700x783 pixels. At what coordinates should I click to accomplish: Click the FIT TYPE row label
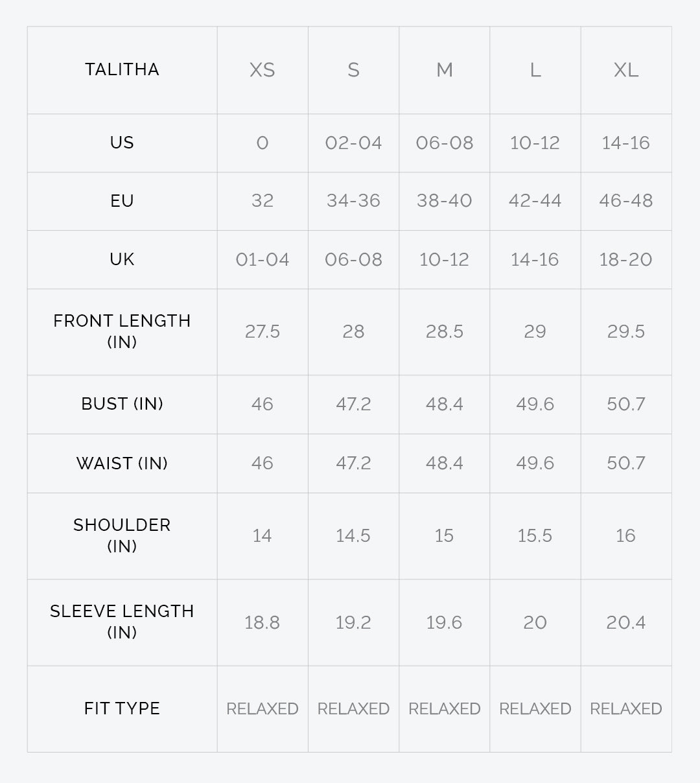(122, 708)
